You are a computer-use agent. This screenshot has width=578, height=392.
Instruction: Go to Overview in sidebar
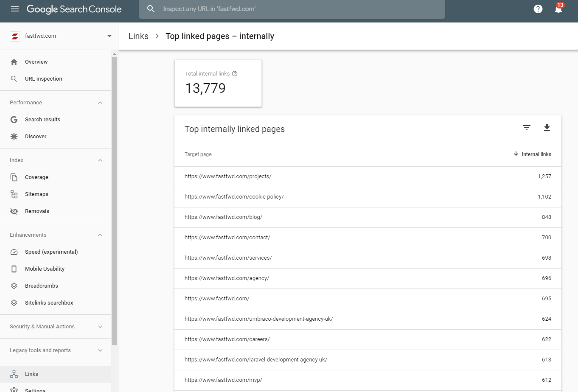(55, 62)
